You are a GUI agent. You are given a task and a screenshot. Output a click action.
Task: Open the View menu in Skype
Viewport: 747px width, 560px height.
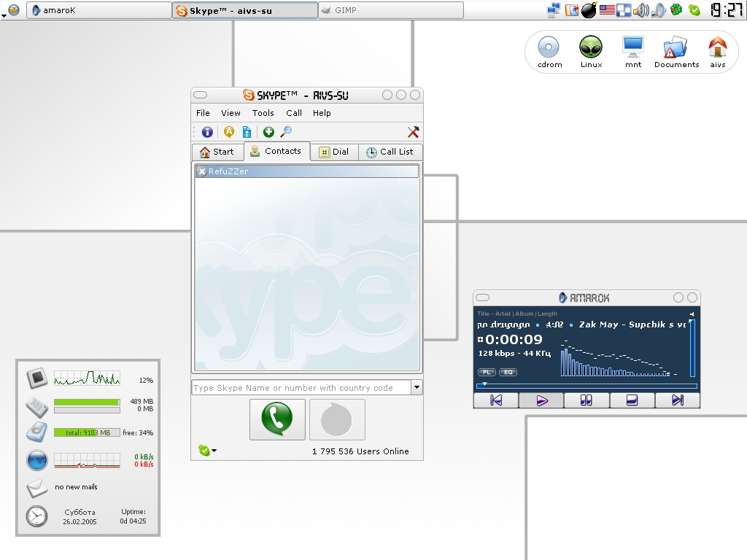[231, 113]
